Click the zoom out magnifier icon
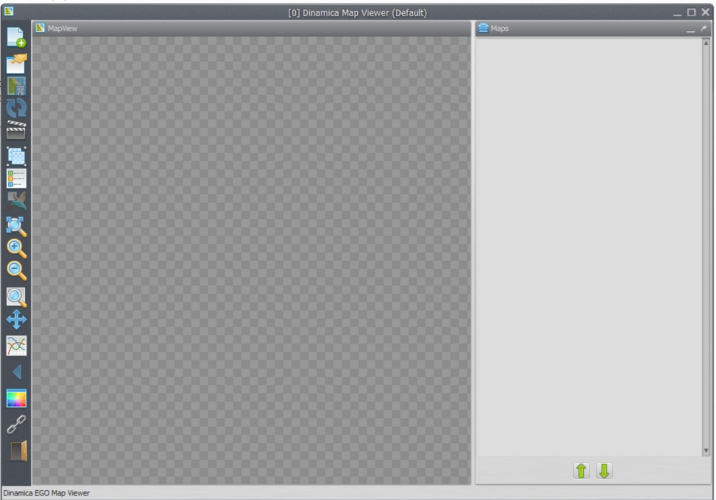 pos(16,271)
